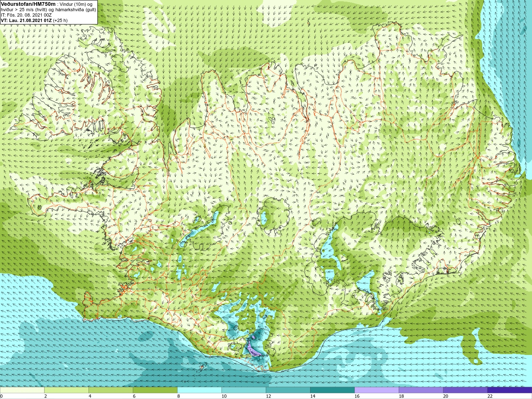Click the legend label '22'
This screenshot has height=399, width=532.
pos(490,396)
